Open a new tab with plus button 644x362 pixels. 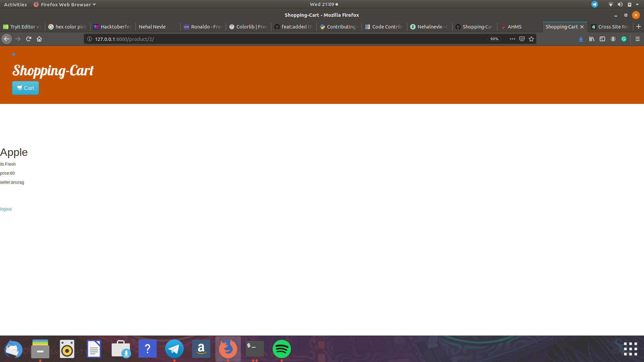tap(639, 26)
